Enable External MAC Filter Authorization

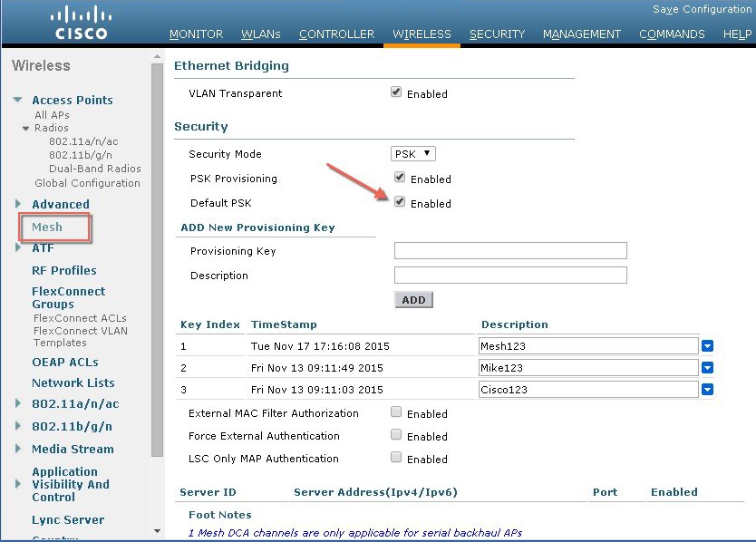tap(396, 411)
